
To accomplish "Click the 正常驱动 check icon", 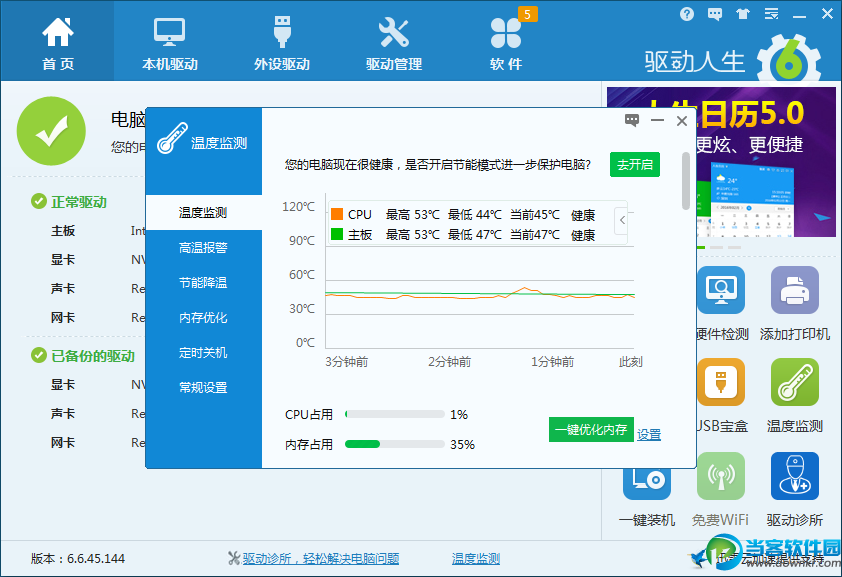I will (x=39, y=202).
